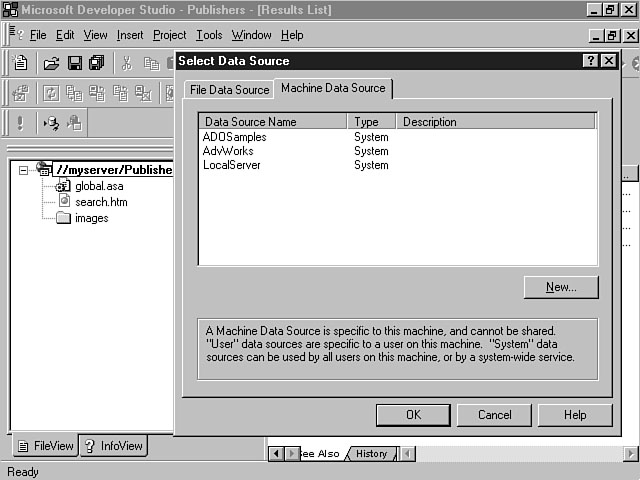Click the search.htm page icon in the tree
The height and width of the screenshot is (480, 640).
click(64, 201)
